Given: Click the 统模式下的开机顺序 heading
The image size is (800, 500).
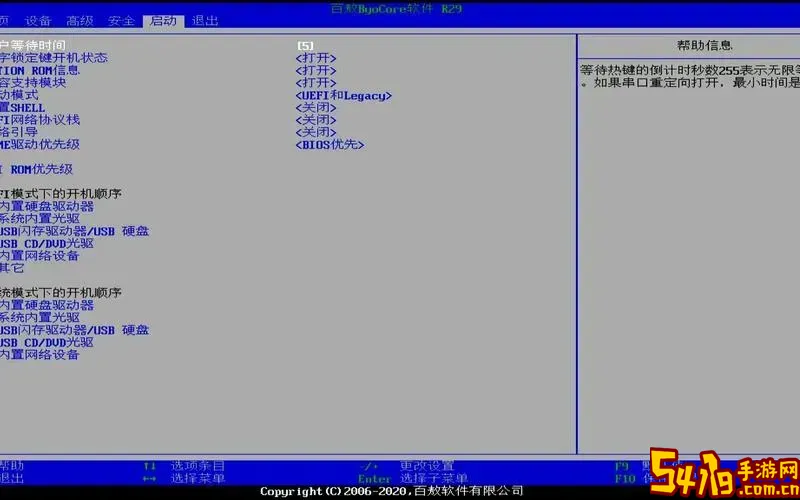Looking at the screenshot, I should pyautogui.click(x=61, y=293).
